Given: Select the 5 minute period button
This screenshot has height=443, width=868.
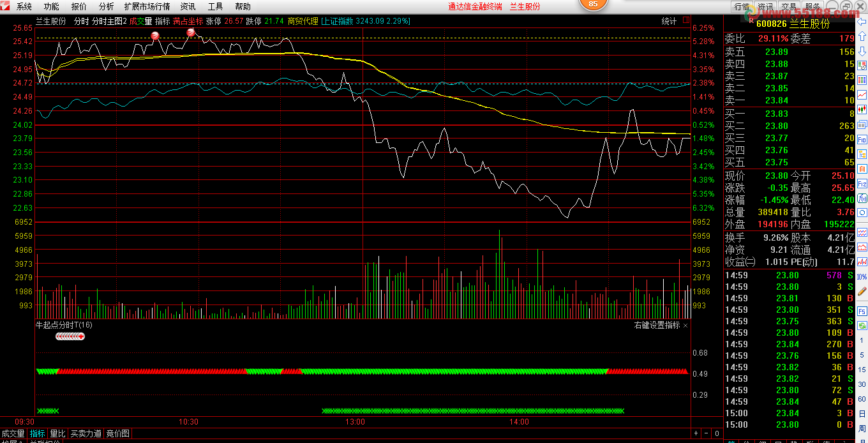Looking at the screenshot, I should click(862, 355).
